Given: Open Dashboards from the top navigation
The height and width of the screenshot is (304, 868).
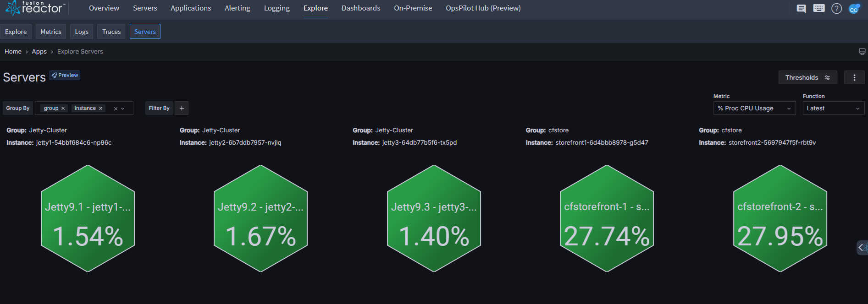Looking at the screenshot, I should point(361,8).
